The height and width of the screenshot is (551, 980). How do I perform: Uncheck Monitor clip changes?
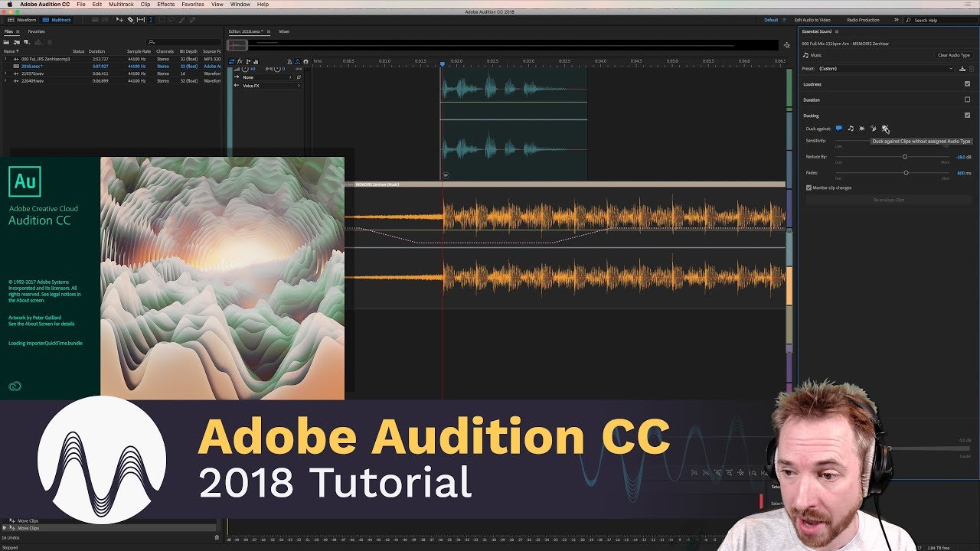coord(808,187)
